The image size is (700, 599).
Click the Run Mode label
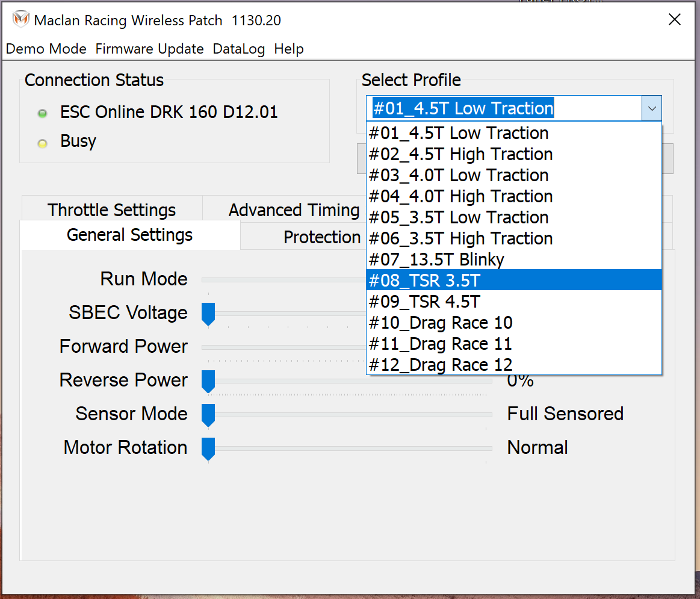pos(144,279)
